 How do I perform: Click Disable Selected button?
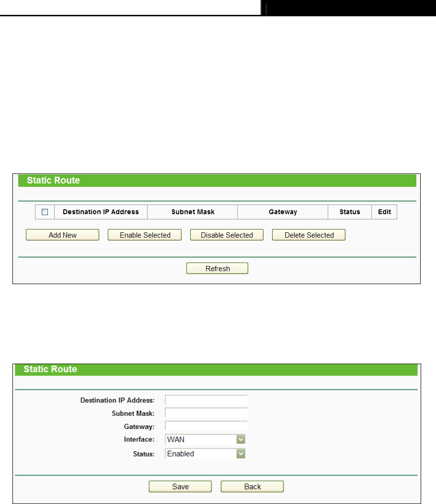tap(227, 235)
